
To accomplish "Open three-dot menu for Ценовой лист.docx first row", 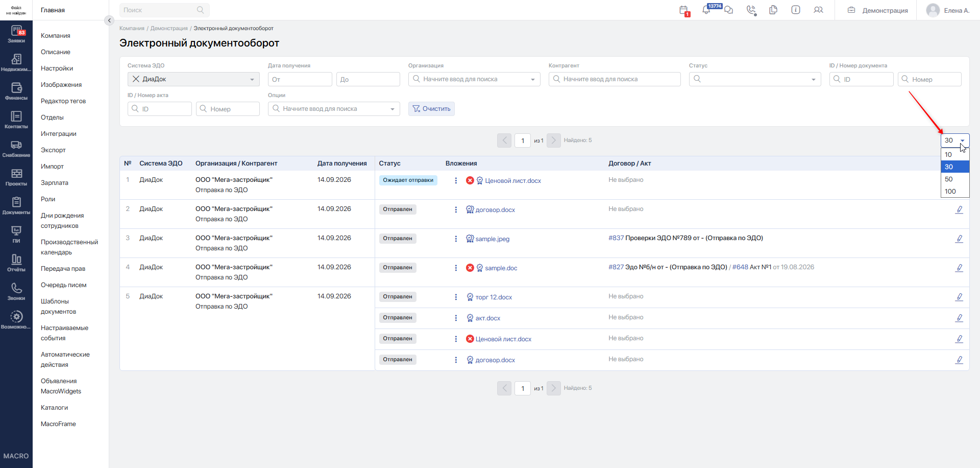I will tap(456, 180).
